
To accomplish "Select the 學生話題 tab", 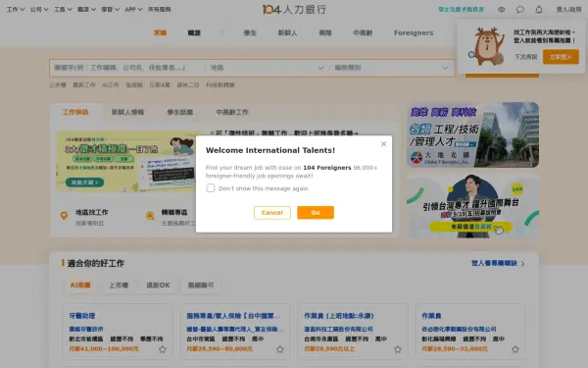I will (180, 112).
